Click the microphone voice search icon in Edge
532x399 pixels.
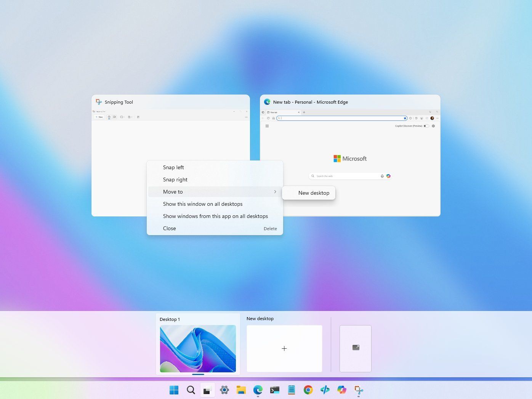tap(382, 176)
